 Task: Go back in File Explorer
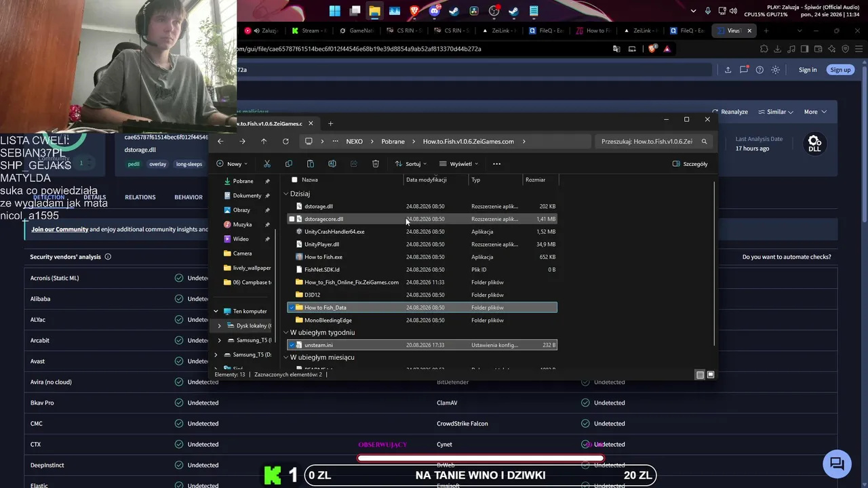point(220,142)
